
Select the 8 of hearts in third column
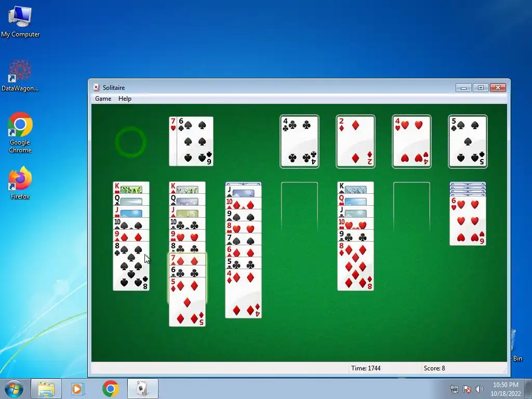243,228
